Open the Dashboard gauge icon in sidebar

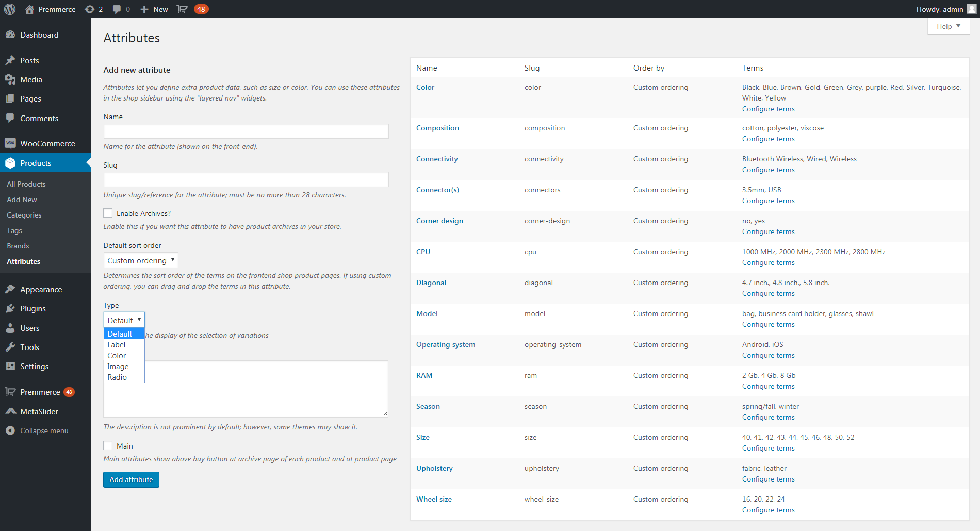[10, 35]
